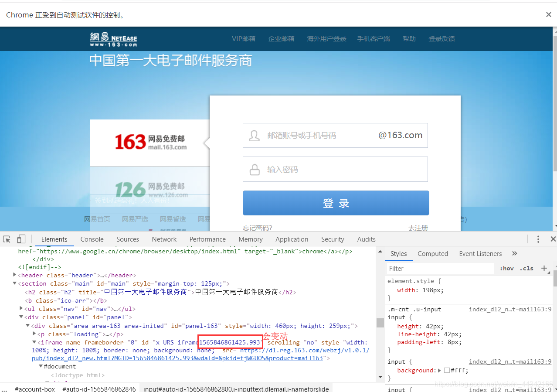The image size is (557, 392).
Task: Select the h2 class="h2" DOM row
Action: pyautogui.click(x=160, y=292)
